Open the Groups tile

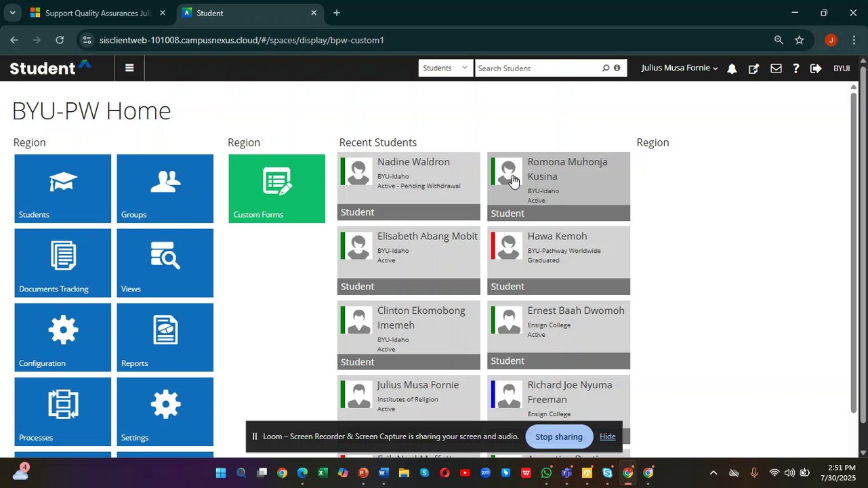(165, 188)
